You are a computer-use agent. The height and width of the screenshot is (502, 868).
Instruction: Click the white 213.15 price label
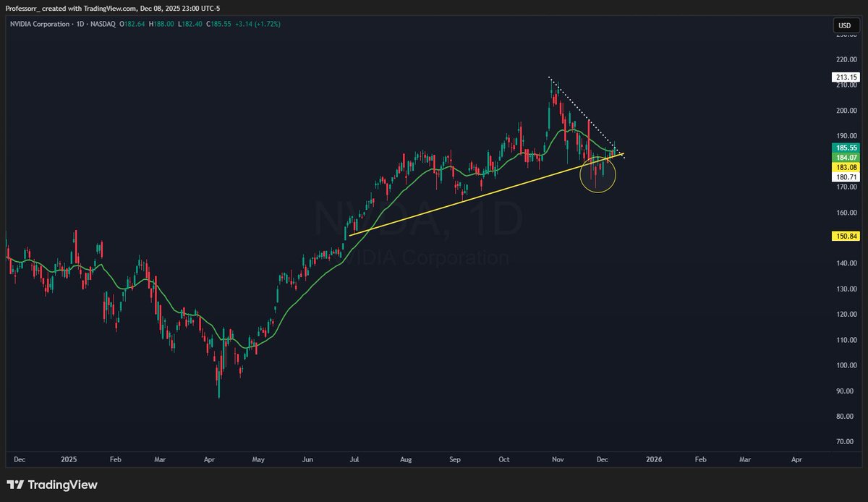click(846, 77)
